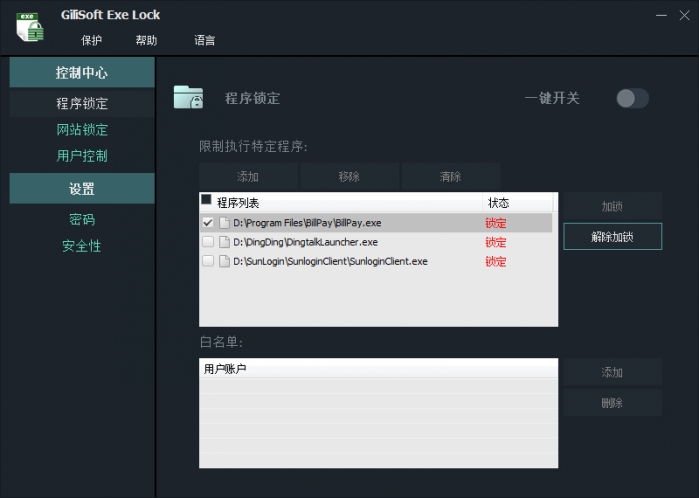Toggle the select-all checkbox in 程序列表 header
Screen dimensions: 699x498
click(x=206, y=199)
